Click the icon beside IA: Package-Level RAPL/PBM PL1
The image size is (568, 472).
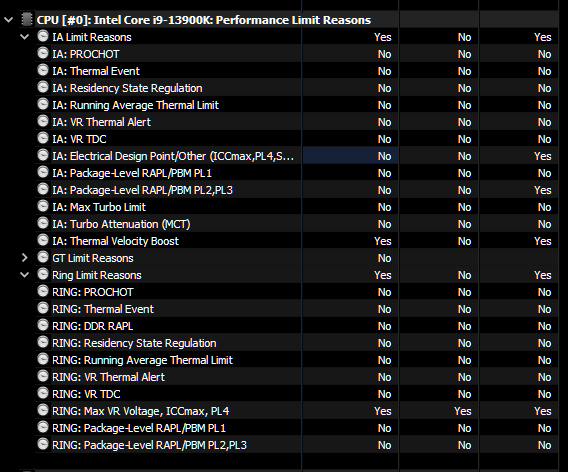click(x=43, y=172)
